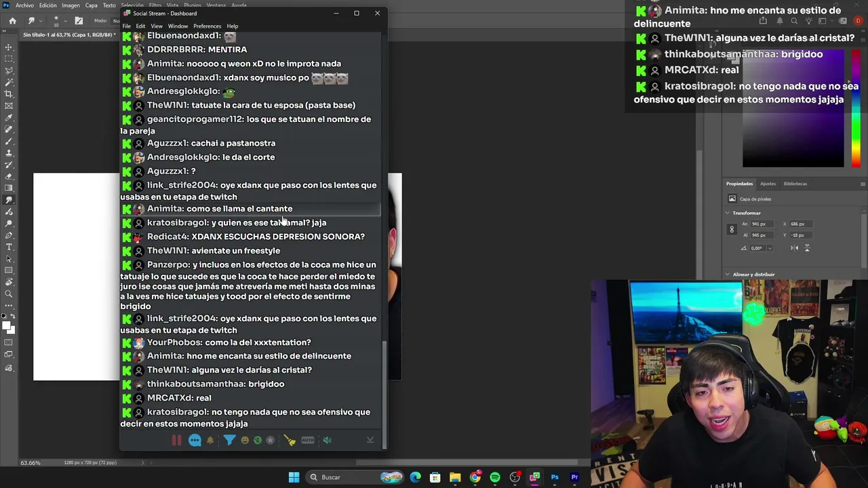Select the Pen tool
Image resolution: width=868 pixels, height=488 pixels.
(x=9, y=235)
